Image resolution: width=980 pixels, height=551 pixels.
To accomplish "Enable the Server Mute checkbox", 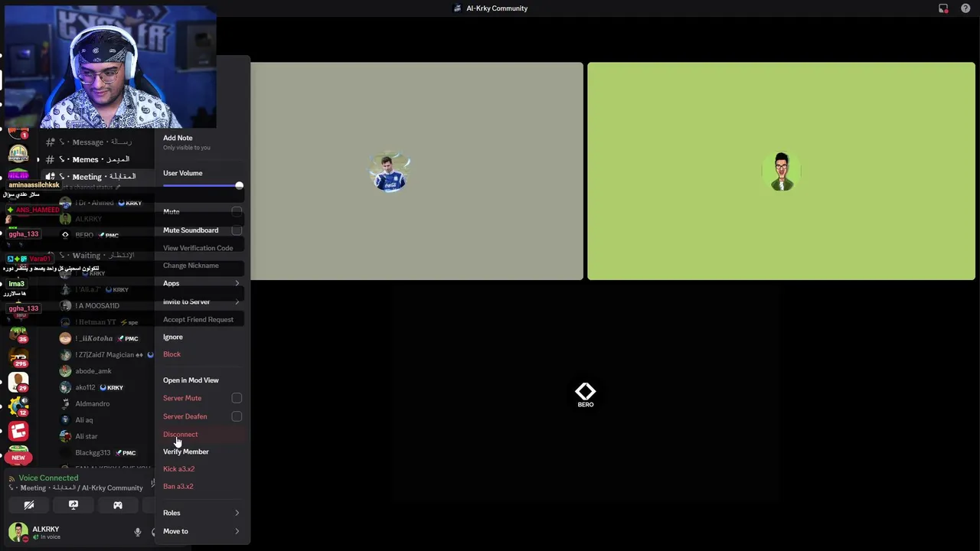I will [237, 398].
